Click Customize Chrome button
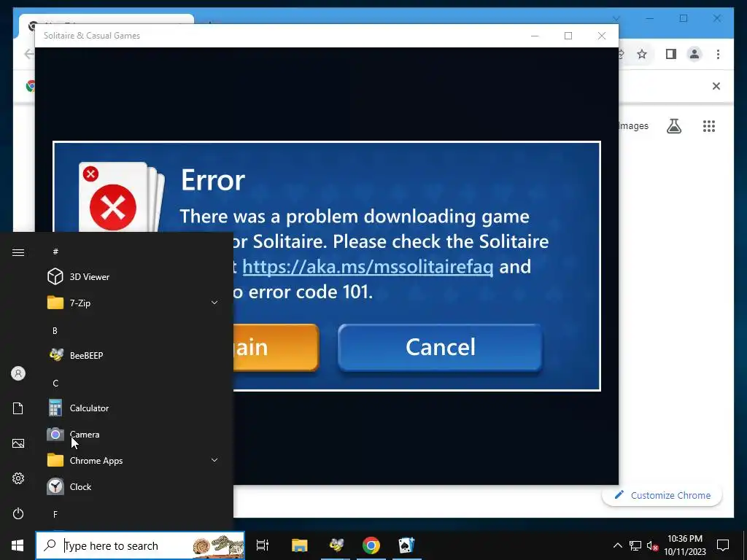 (x=662, y=495)
